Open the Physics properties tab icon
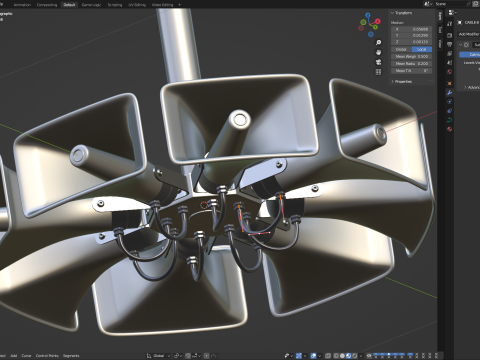 pyautogui.click(x=449, y=102)
